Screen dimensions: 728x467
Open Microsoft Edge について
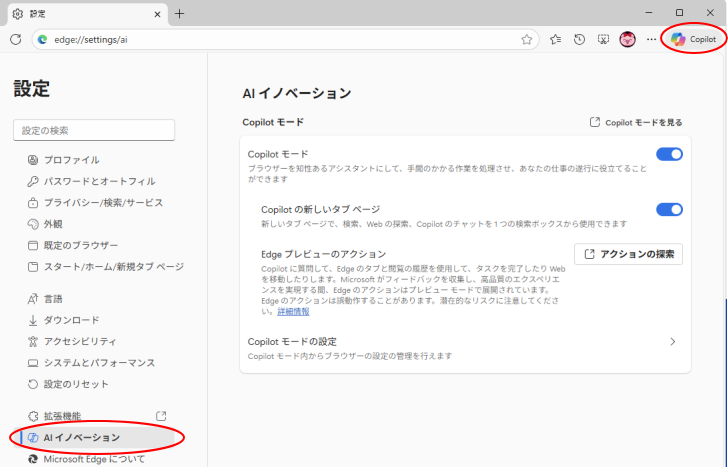[86, 459]
